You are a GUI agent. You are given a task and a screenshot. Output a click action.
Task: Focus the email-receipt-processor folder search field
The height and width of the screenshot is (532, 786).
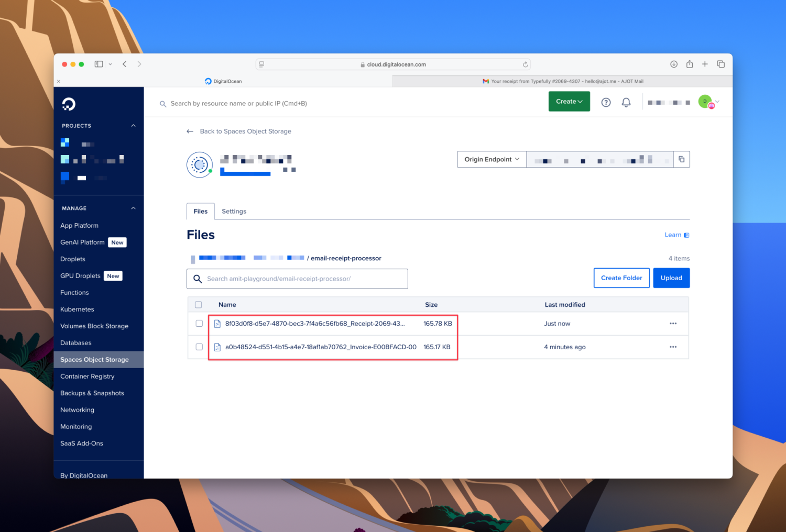304,279
